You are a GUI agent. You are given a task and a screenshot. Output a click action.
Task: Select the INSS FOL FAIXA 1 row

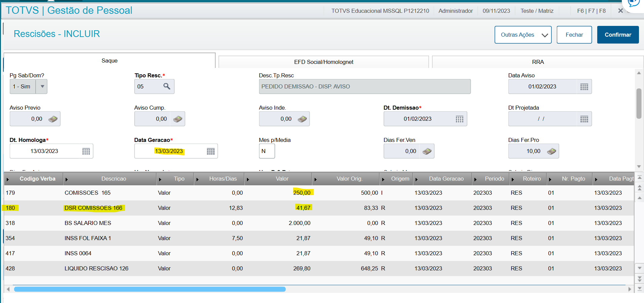pyautogui.click(x=319, y=238)
